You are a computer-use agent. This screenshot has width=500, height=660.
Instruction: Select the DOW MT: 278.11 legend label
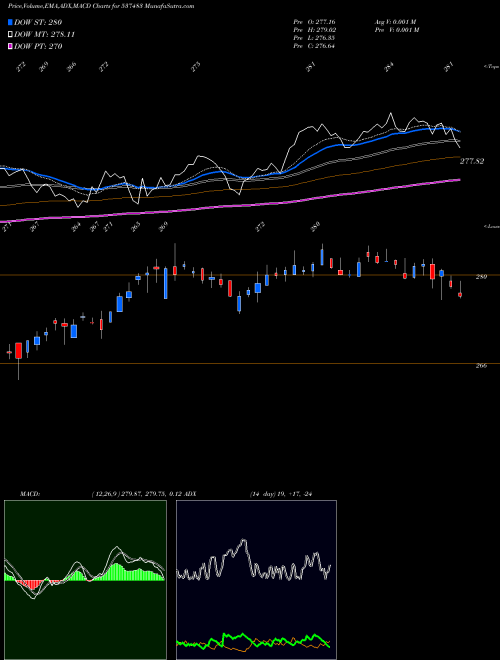[x=45, y=34]
